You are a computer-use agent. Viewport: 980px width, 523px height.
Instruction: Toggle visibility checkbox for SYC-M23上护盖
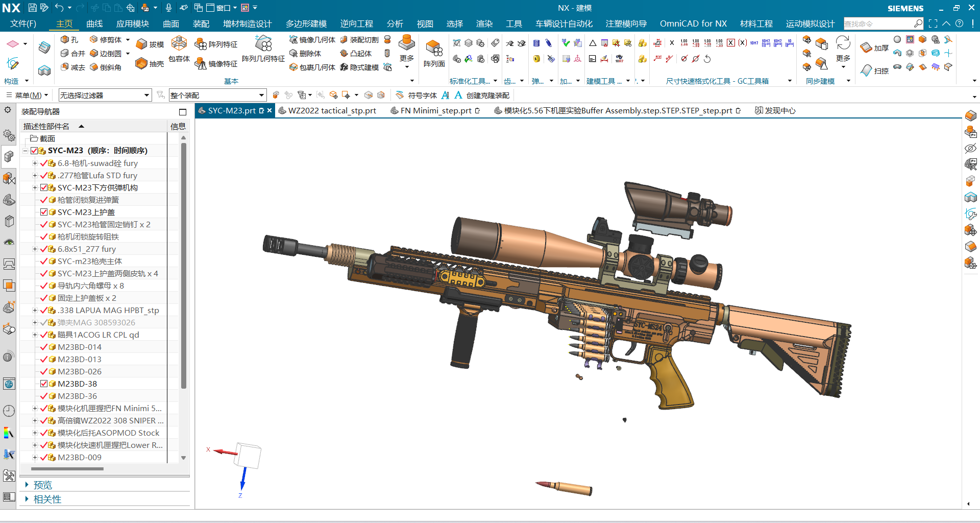pyautogui.click(x=44, y=212)
